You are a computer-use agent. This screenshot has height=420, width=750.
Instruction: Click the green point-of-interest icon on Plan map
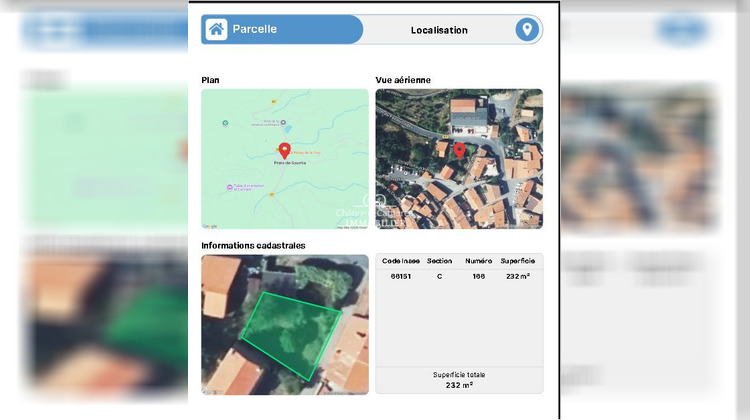pos(225,123)
